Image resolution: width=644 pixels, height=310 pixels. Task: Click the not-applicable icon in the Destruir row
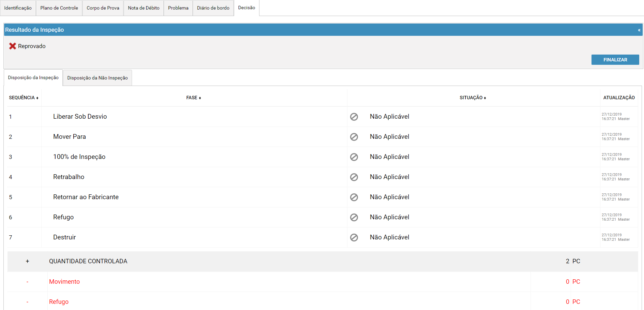tap(354, 237)
